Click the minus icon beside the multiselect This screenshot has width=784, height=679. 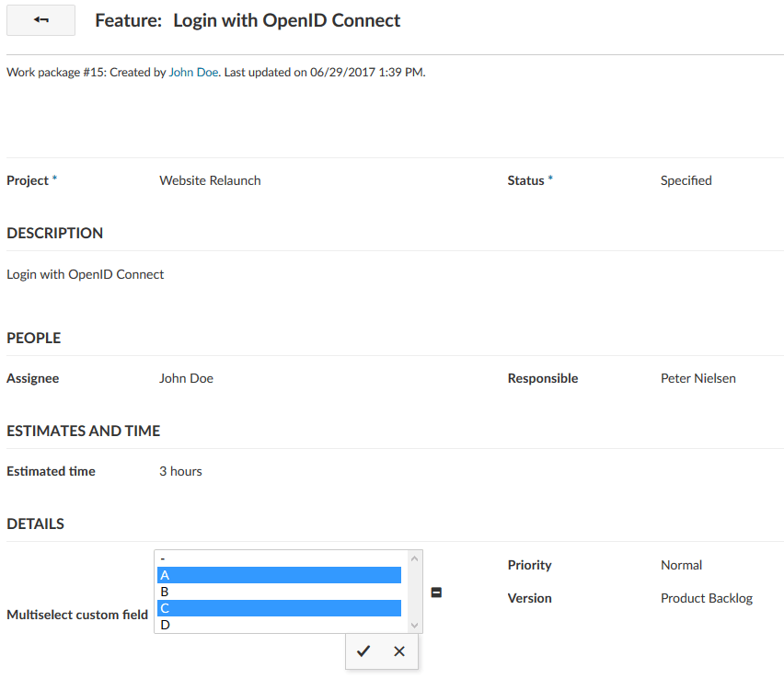[x=436, y=592]
